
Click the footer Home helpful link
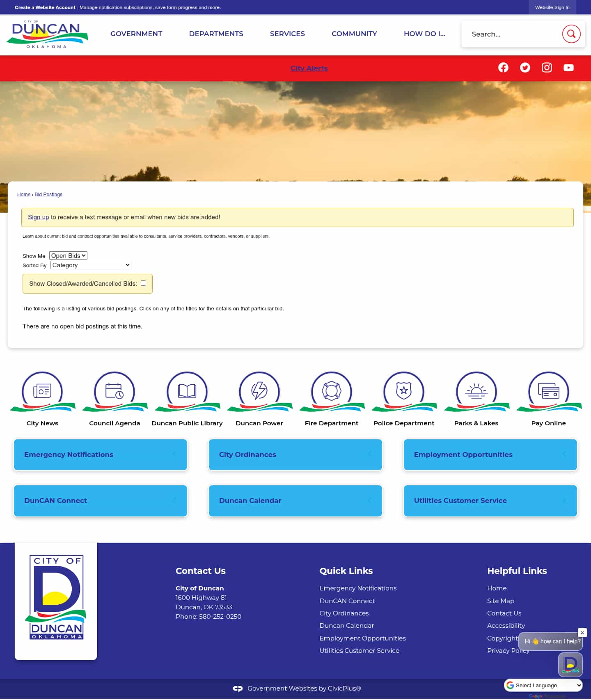[x=497, y=588]
